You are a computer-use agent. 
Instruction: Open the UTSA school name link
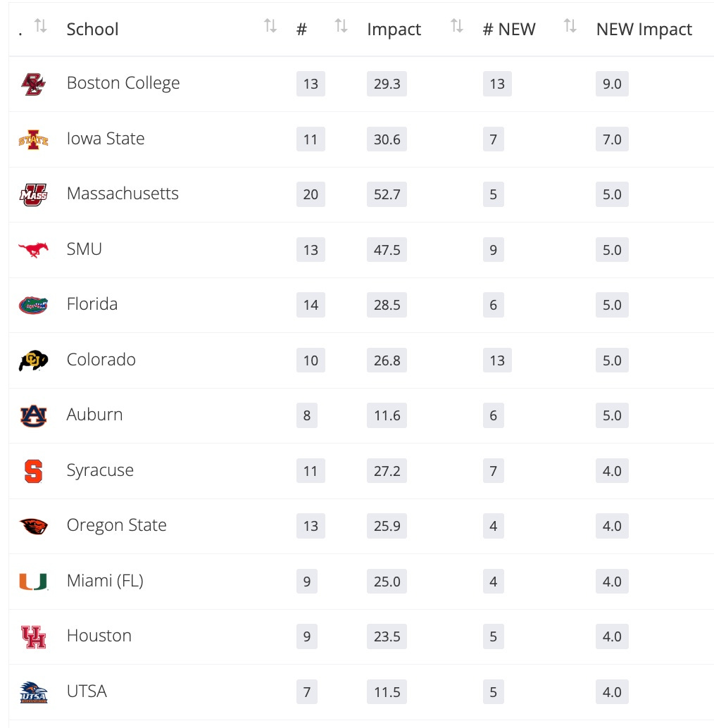tap(87, 691)
